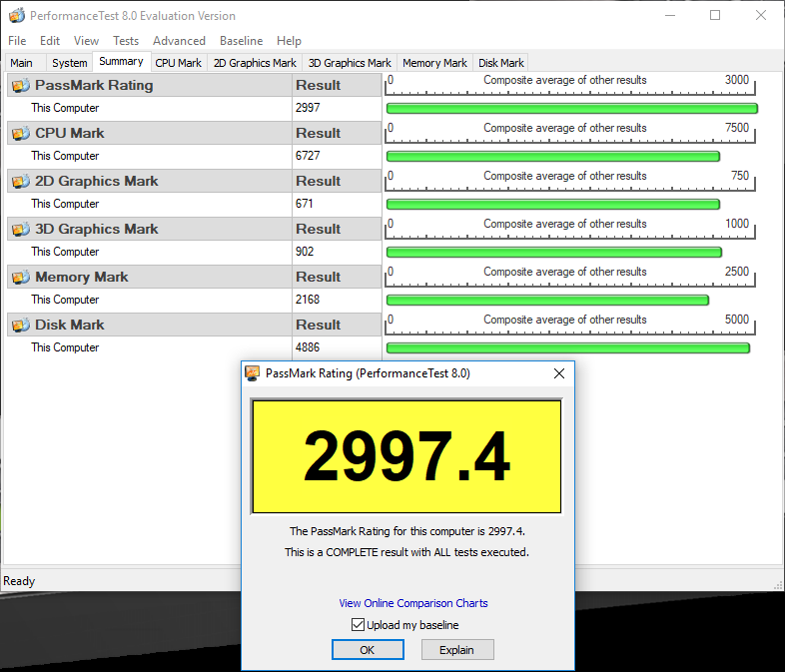Image resolution: width=785 pixels, height=672 pixels.
Task: Select the Memory Mark header row
Action: pyautogui.click(x=194, y=277)
